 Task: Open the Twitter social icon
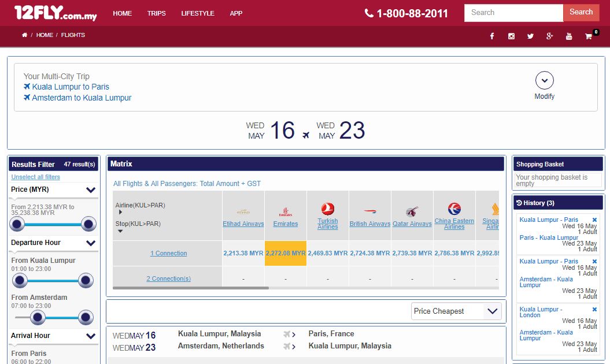pos(530,36)
